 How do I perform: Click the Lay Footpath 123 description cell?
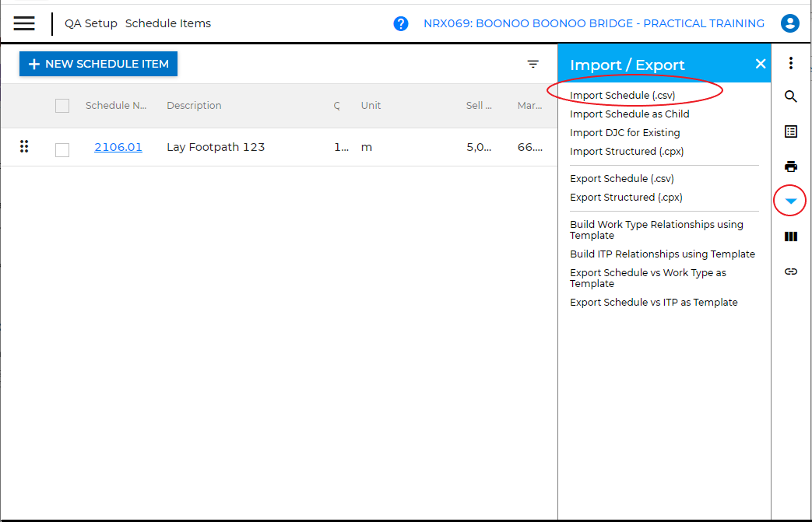coord(216,147)
